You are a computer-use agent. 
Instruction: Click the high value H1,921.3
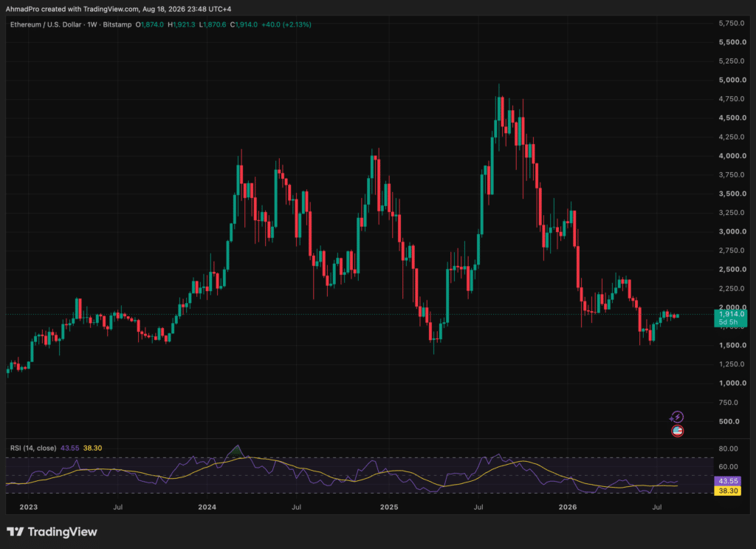pyautogui.click(x=182, y=24)
